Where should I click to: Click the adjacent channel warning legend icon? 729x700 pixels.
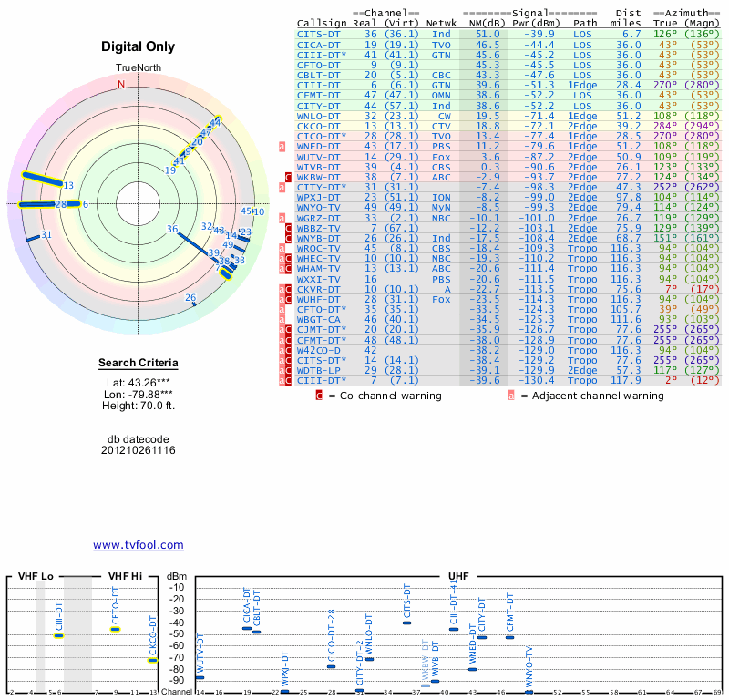(x=511, y=396)
